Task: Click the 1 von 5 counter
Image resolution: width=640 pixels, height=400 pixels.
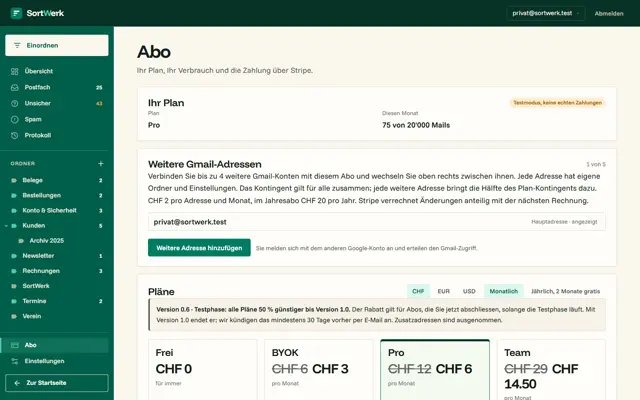Action: coord(596,164)
